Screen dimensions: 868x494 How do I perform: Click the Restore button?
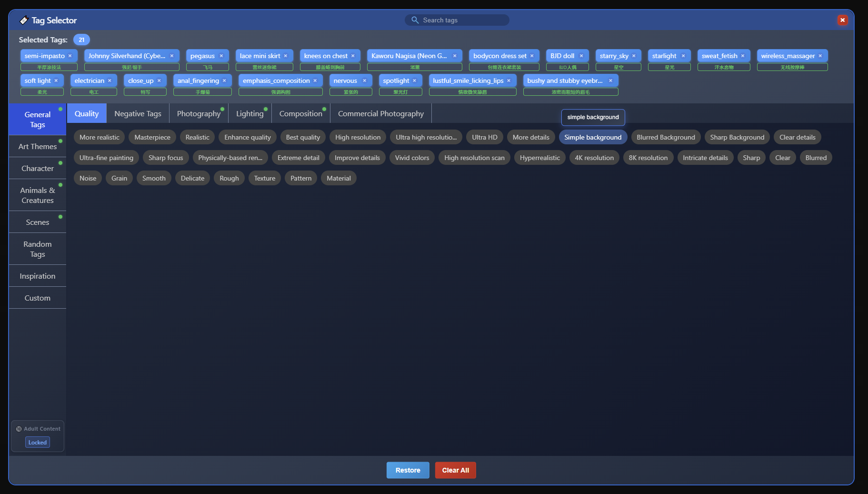pyautogui.click(x=408, y=470)
